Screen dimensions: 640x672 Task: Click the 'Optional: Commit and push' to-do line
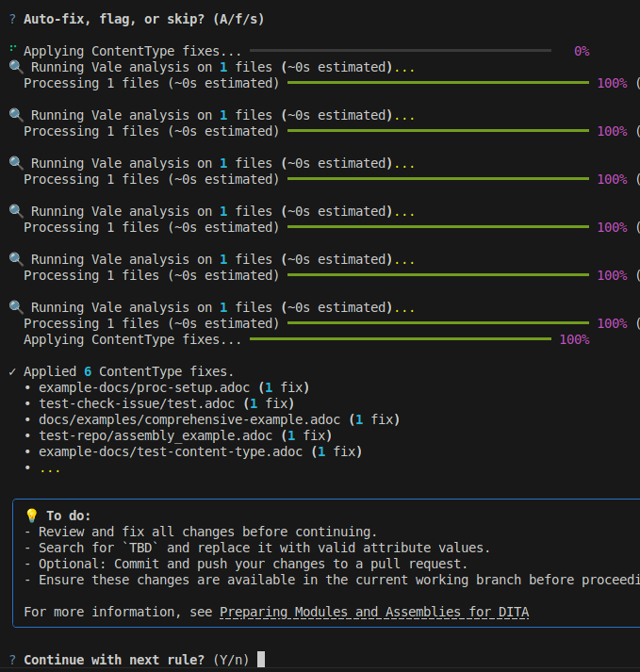pos(246,564)
